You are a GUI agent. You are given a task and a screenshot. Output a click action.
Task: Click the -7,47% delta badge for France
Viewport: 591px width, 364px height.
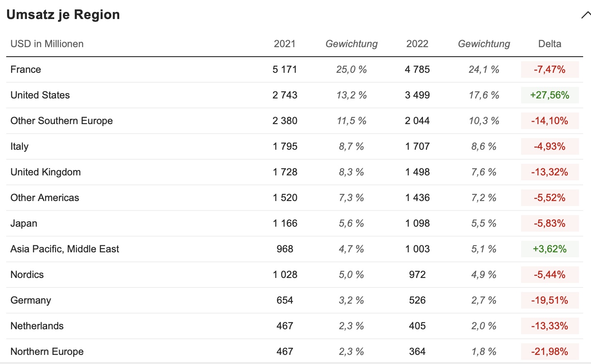550,69
